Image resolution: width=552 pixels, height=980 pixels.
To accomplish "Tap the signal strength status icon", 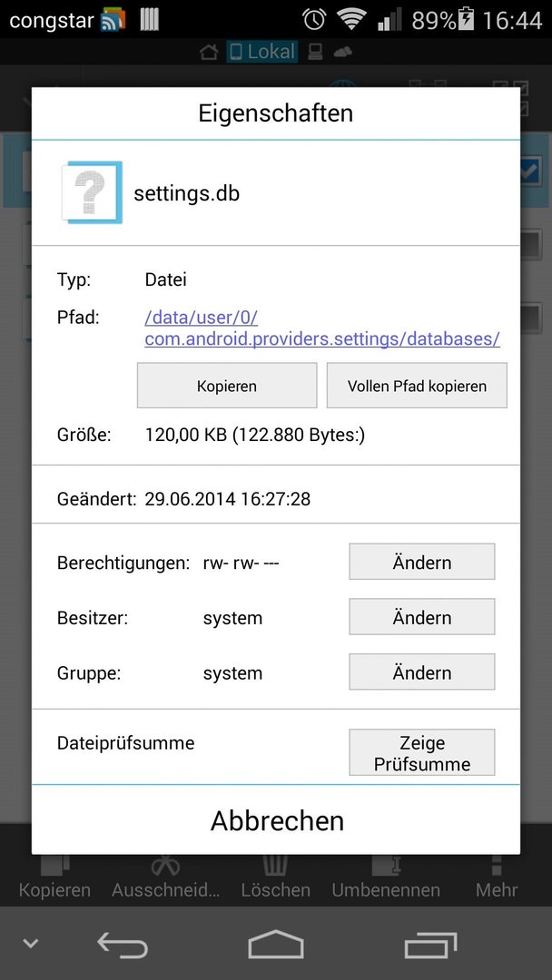I will click(x=389, y=20).
